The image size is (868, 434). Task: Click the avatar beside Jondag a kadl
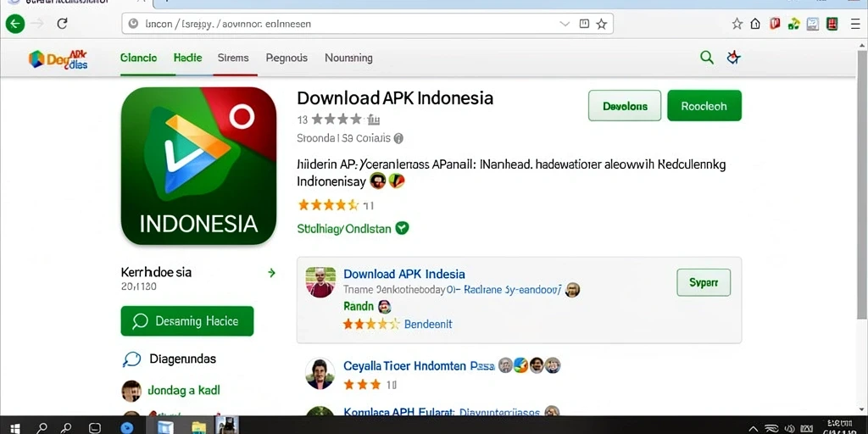(131, 391)
